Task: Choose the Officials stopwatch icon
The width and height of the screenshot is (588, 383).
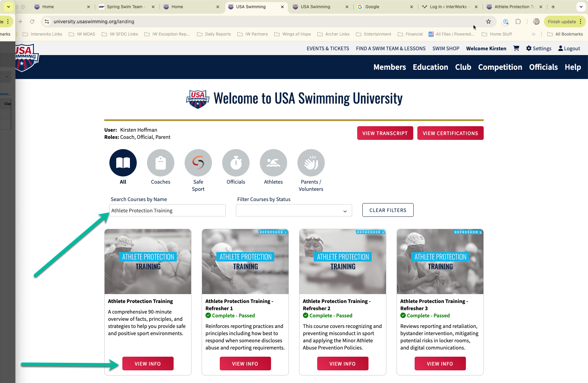Action: coord(236,163)
